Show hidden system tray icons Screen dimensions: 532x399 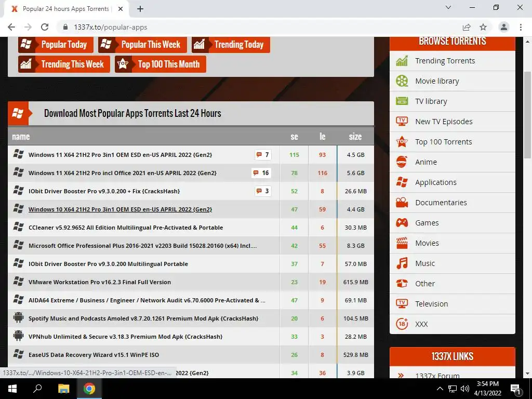click(440, 389)
